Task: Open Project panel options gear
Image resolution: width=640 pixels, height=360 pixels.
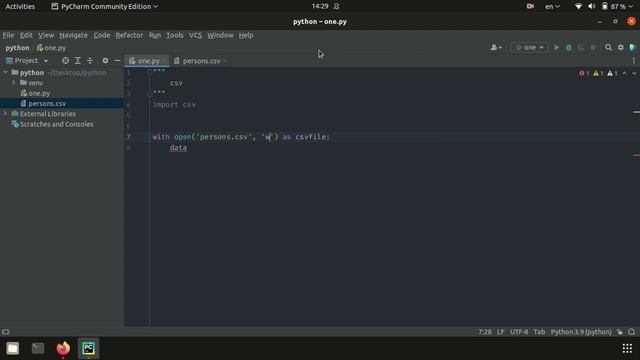Action: point(105,60)
